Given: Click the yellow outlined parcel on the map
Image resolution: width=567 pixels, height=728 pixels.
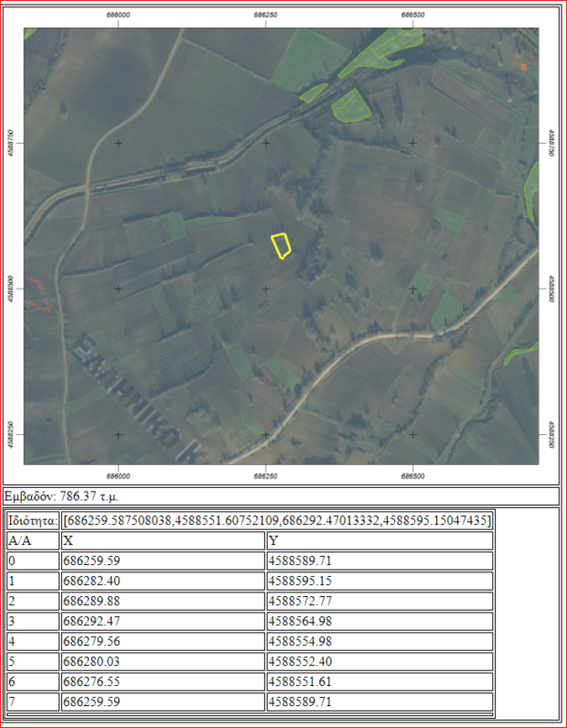Looking at the screenshot, I should point(280,246).
